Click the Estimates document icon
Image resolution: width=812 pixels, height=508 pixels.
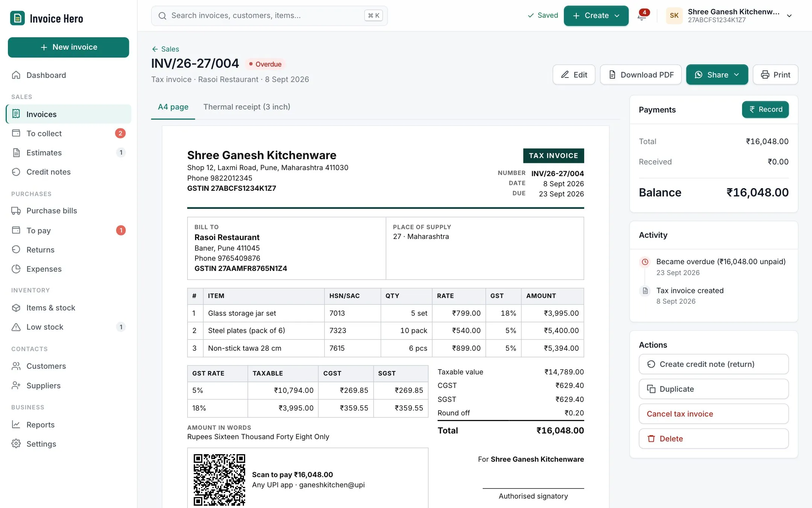16,153
